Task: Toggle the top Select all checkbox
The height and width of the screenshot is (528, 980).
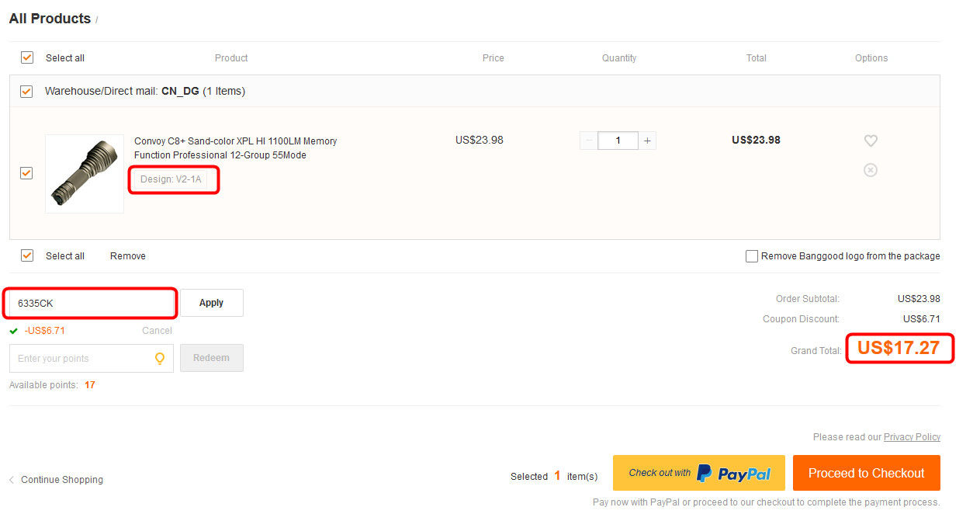Action: (27, 57)
